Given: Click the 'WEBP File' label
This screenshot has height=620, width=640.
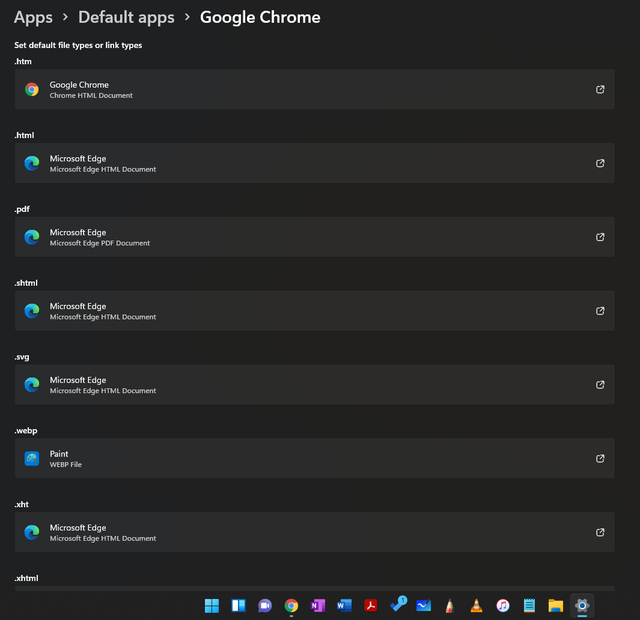Looking at the screenshot, I should click(66, 464).
